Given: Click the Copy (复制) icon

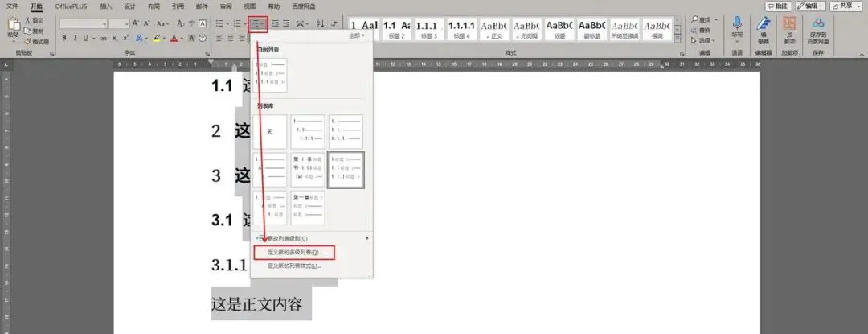Looking at the screenshot, I should click(x=27, y=31).
